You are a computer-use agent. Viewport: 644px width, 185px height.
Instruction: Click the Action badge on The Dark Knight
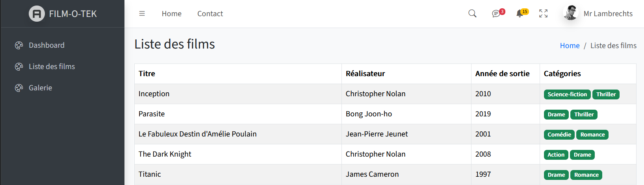[556, 155]
